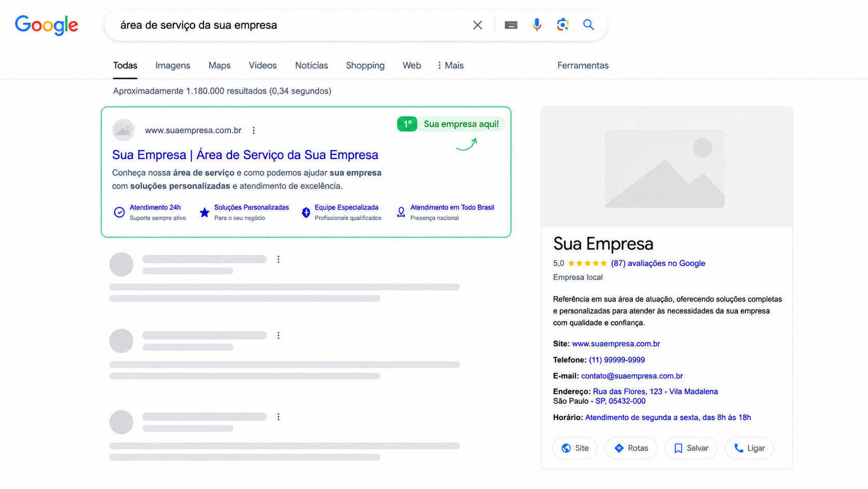Open options dots next to www.suaempresa.com.br
Viewport: 868px width, 489px height.
[254, 130]
